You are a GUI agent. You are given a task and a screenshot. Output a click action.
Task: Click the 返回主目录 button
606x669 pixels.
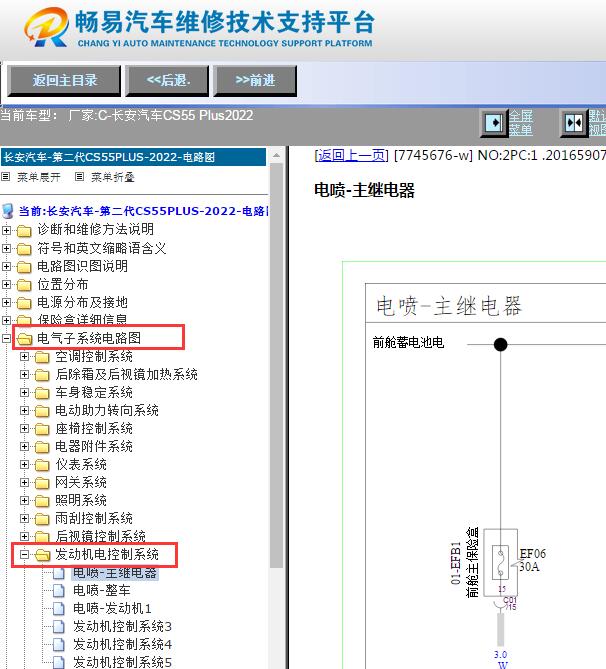[64, 81]
